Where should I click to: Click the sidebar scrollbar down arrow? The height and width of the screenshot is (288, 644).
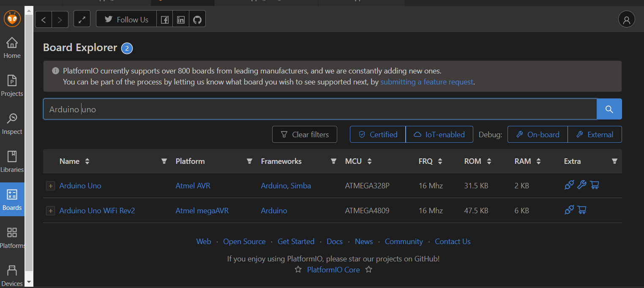pyautogui.click(x=29, y=282)
